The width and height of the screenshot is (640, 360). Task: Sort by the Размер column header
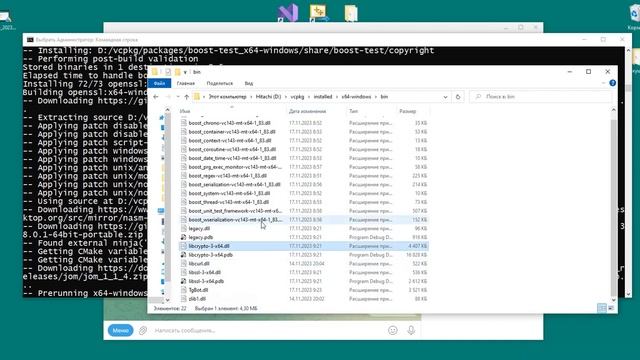pyautogui.click(x=407, y=111)
